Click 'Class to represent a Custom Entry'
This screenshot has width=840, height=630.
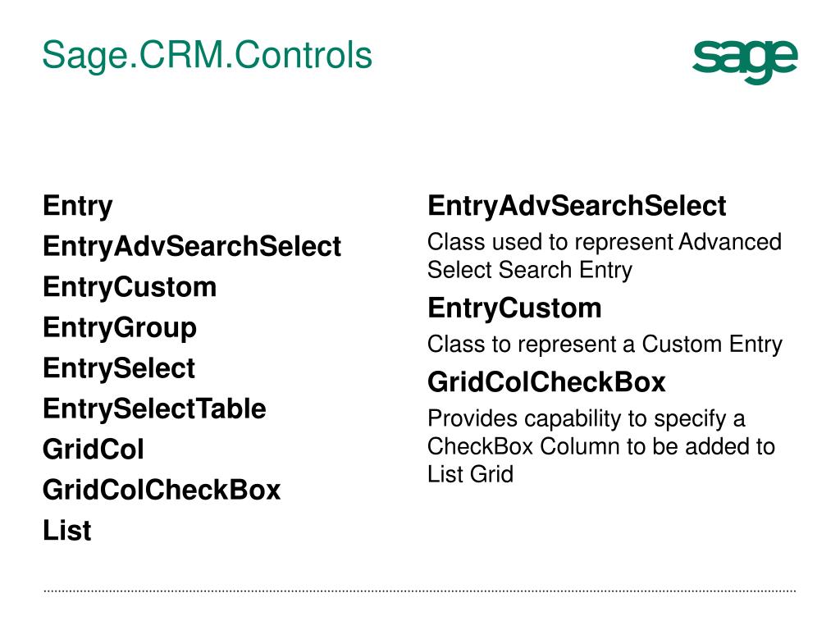tap(605, 345)
